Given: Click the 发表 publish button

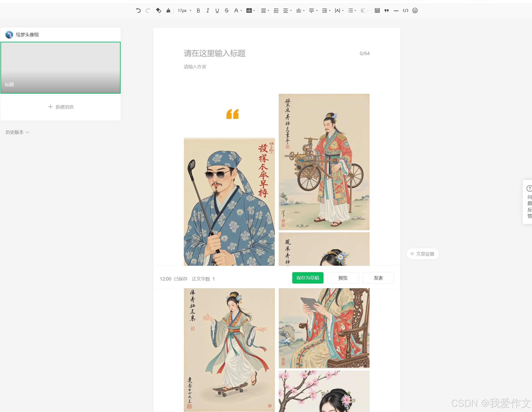Looking at the screenshot, I should pos(378,278).
